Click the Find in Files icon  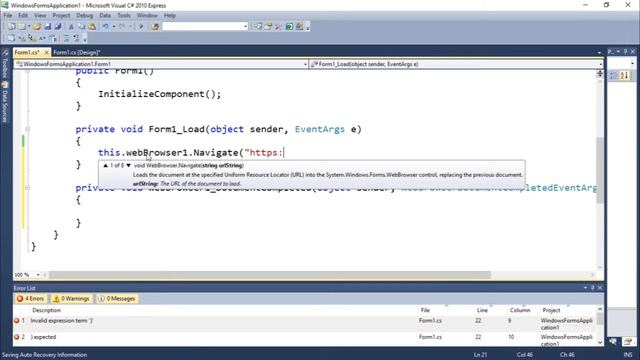(x=155, y=27)
